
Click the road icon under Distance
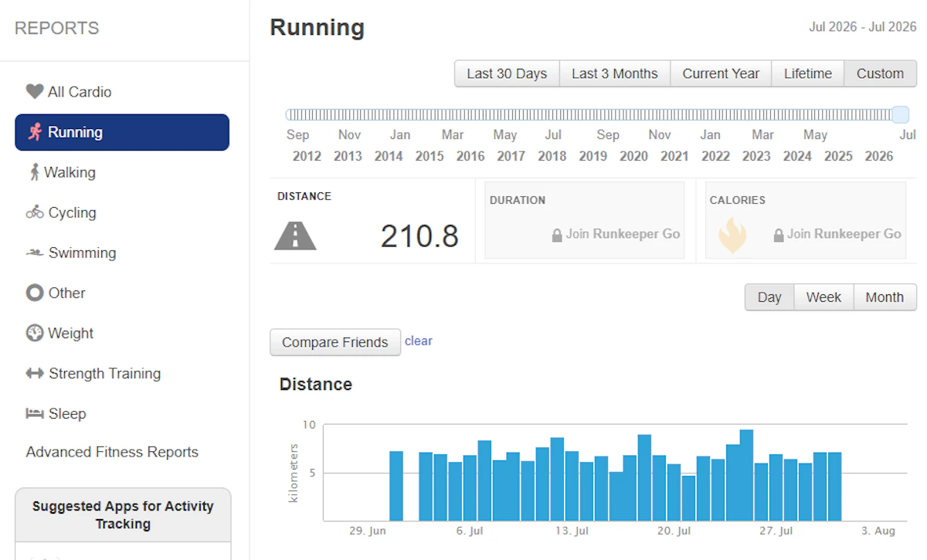click(295, 236)
